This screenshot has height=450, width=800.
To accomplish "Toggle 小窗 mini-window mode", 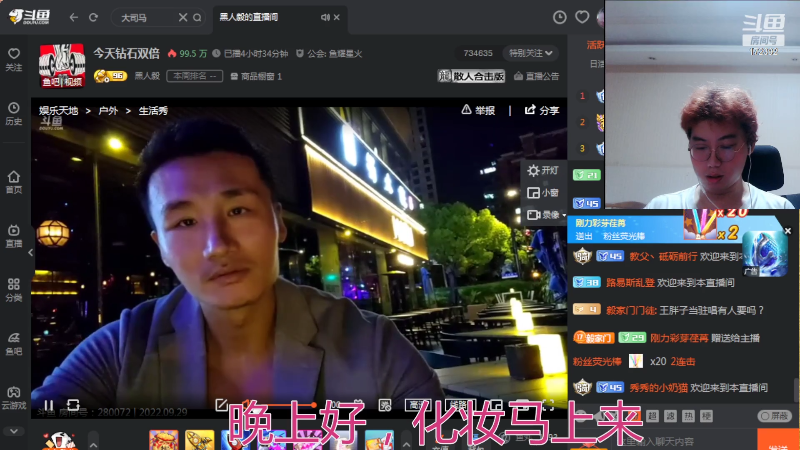I will coord(543,193).
